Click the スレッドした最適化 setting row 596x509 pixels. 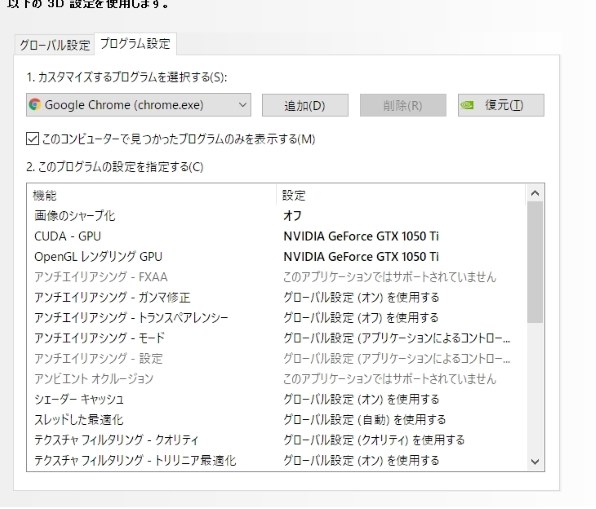[276, 420]
